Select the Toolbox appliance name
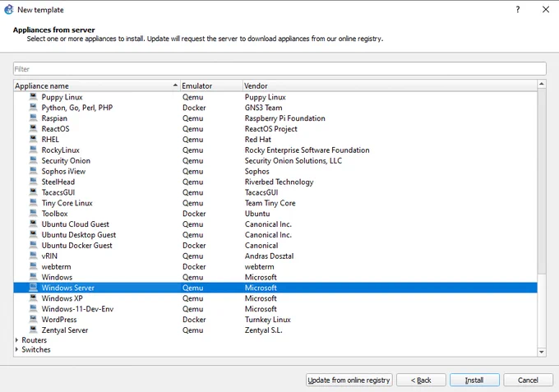The width and height of the screenshot is (559, 392). pos(54,214)
